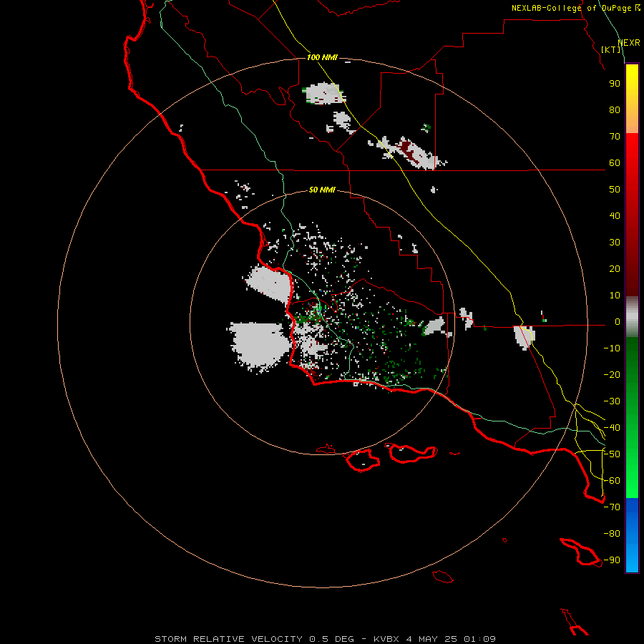
Task: Click the '-70' value on the velocity scale
Action: click(x=612, y=507)
